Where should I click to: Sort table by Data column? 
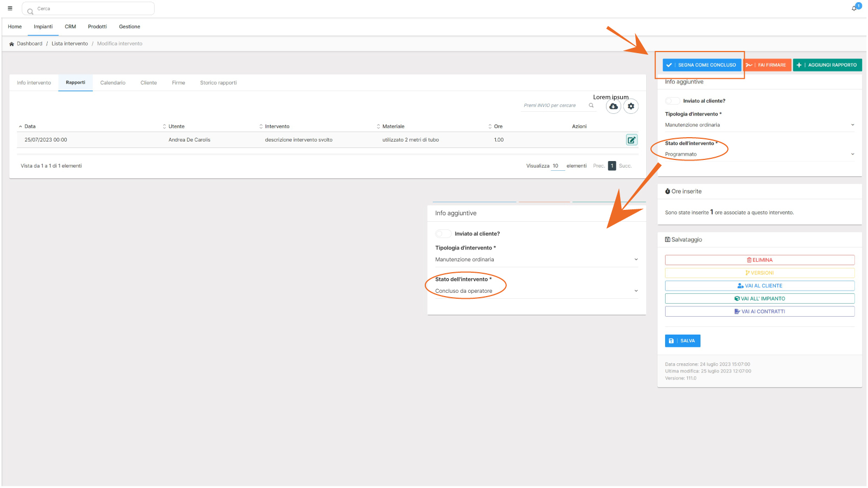pyautogui.click(x=30, y=126)
